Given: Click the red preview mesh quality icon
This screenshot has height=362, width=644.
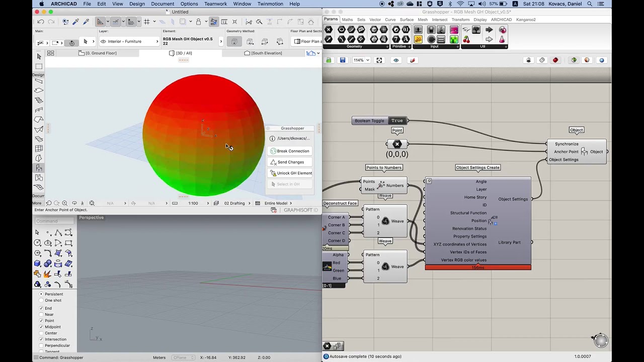Looking at the screenshot, I should 555,60.
